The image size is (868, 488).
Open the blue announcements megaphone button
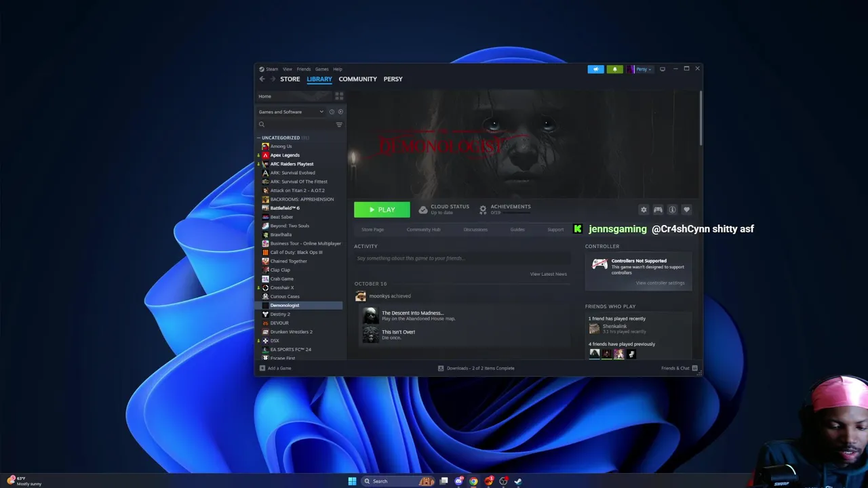tap(595, 69)
